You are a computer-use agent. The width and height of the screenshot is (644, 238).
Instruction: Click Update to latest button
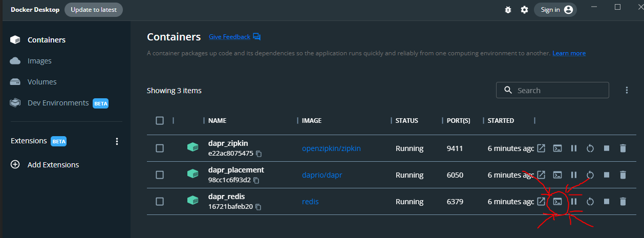point(94,10)
